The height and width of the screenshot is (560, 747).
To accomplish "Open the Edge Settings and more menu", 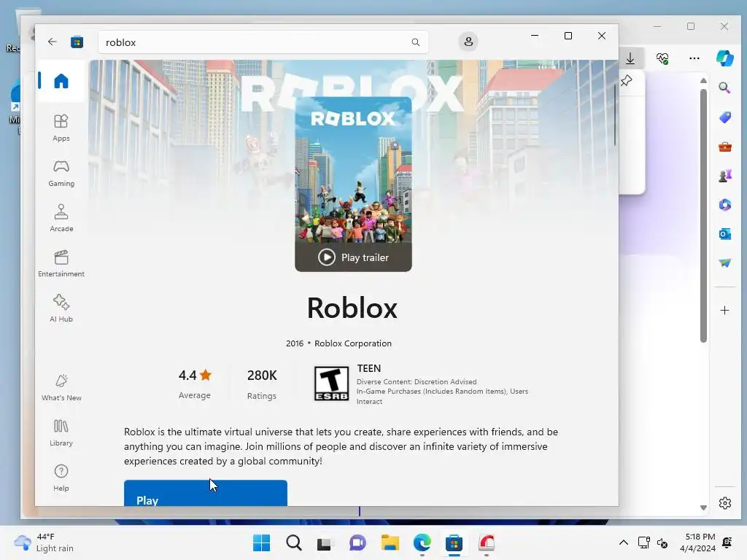I will 694,58.
